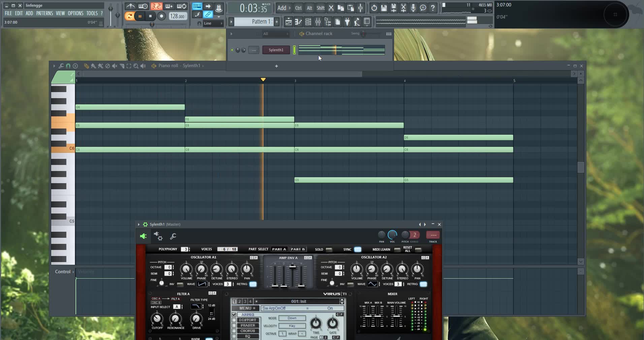Screen dimensions: 644x340
Task: Uncheck the ARPEG checkbox
Action: pos(234,315)
